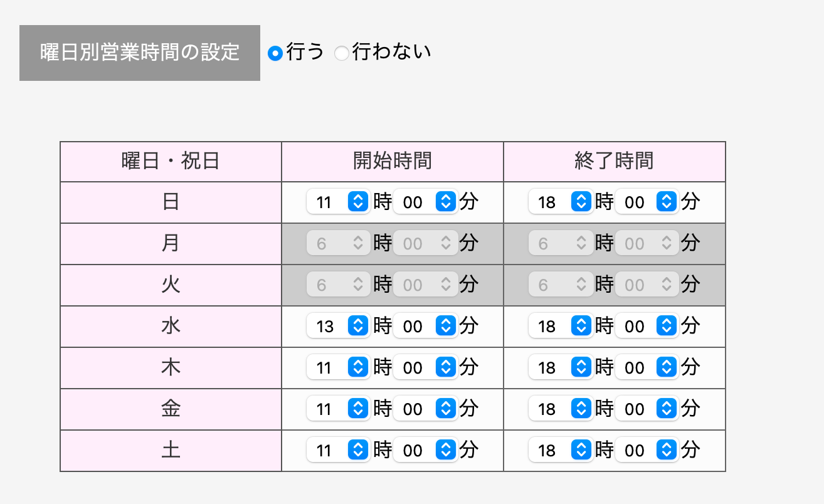The height and width of the screenshot is (504, 824).
Task: Select the 行う radio button
Action: pos(275,54)
